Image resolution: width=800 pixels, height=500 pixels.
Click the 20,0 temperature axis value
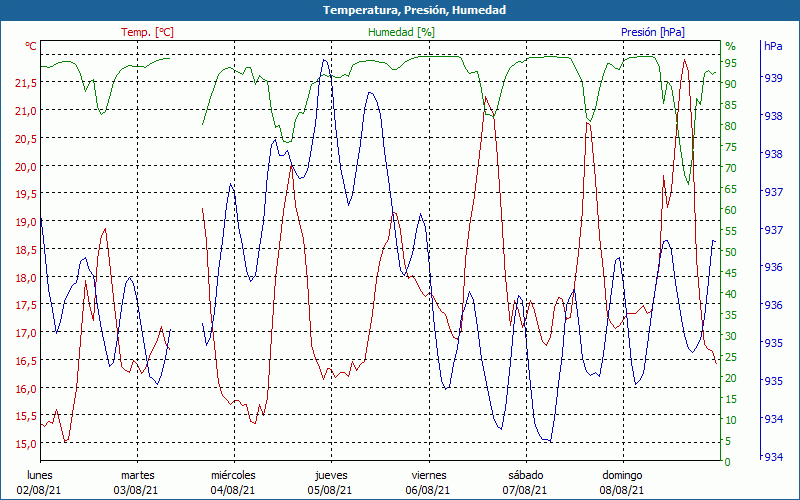tap(26, 166)
